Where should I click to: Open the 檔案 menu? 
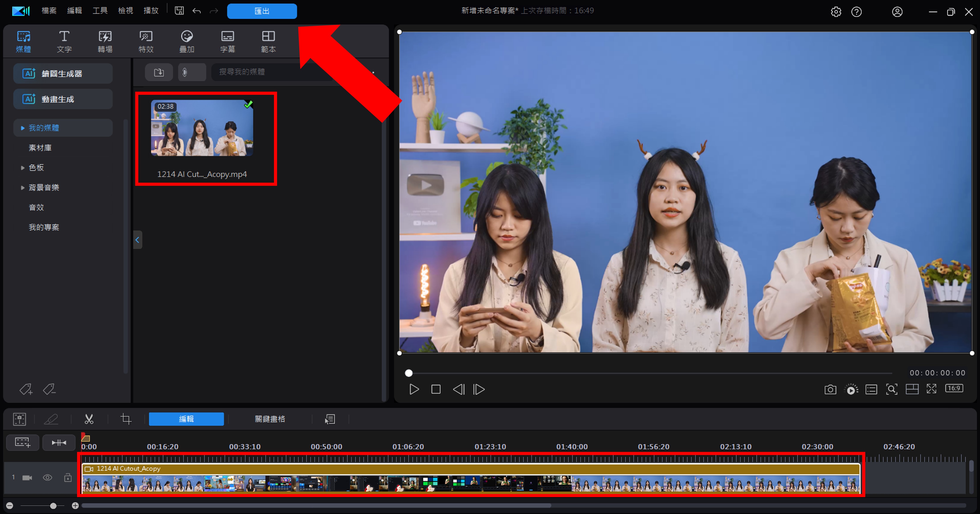(x=49, y=11)
